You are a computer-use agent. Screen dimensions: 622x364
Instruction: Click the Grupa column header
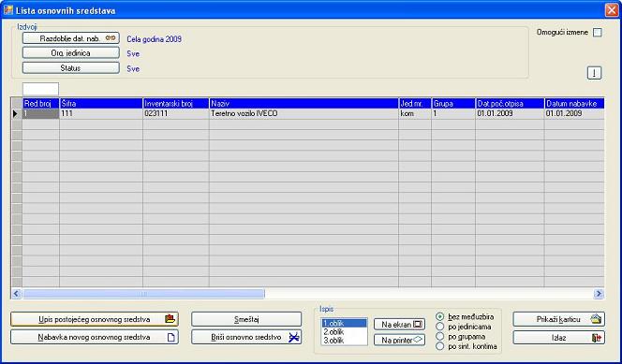point(453,103)
